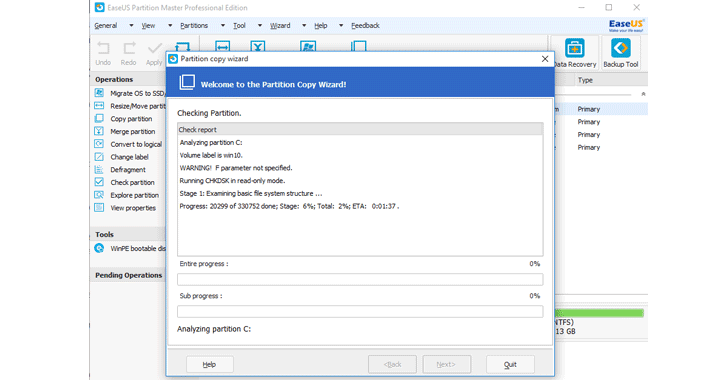The width and height of the screenshot is (728, 380).
Task: Select Merge partition operation
Action: click(125, 131)
